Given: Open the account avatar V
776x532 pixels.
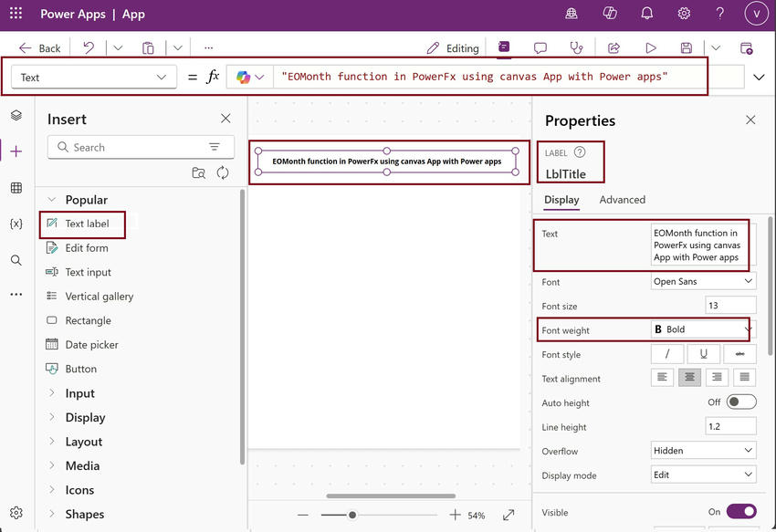Looking at the screenshot, I should [x=756, y=14].
